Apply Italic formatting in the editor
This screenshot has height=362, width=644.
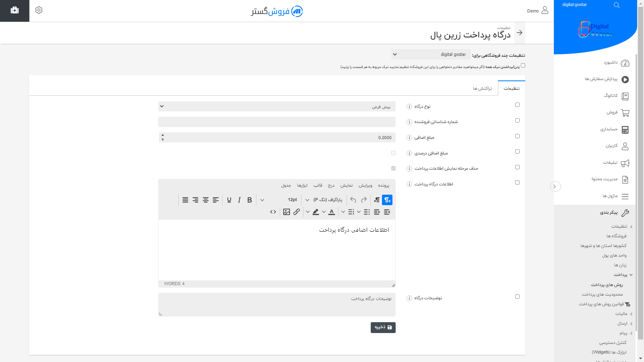[x=239, y=200]
